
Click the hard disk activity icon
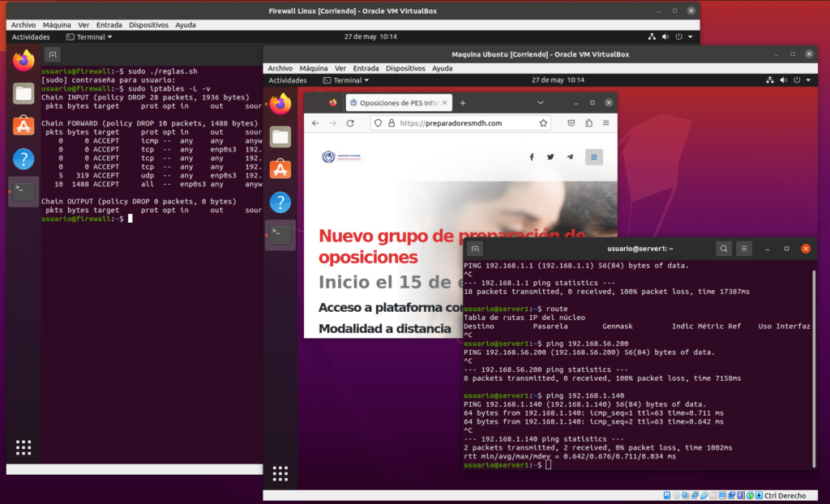pos(667,496)
